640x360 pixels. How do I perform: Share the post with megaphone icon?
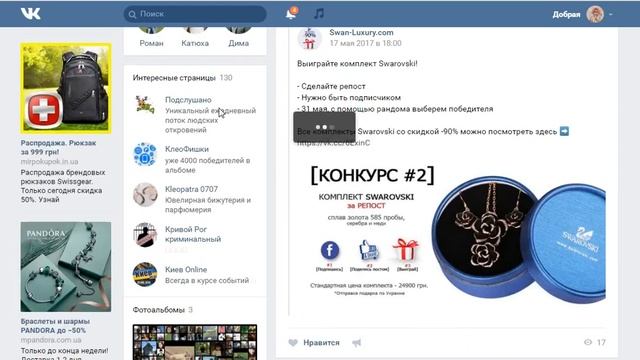click(357, 343)
